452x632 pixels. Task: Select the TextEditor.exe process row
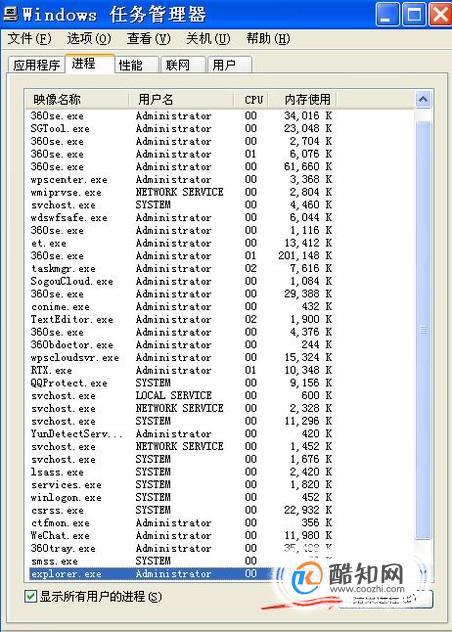pyautogui.click(x=181, y=319)
